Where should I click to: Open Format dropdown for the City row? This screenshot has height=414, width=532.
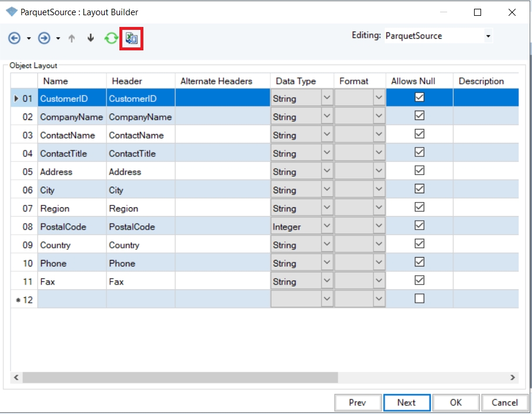tap(379, 190)
